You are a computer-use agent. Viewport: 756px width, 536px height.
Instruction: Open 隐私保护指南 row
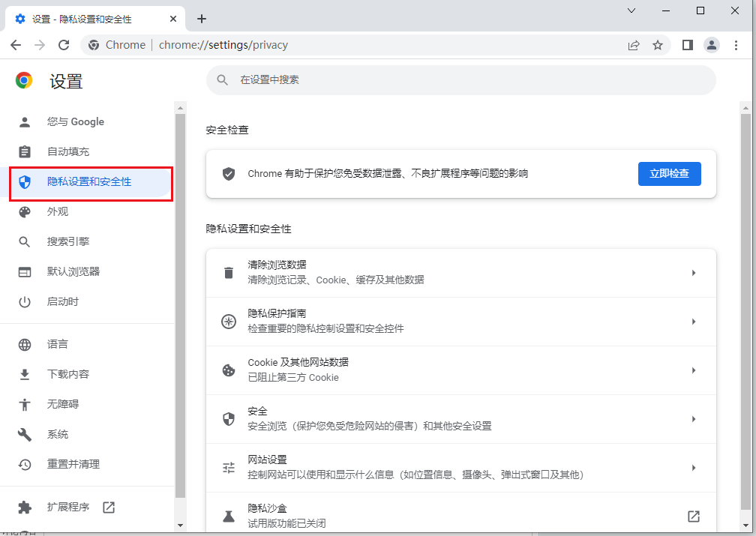(x=461, y=322)
